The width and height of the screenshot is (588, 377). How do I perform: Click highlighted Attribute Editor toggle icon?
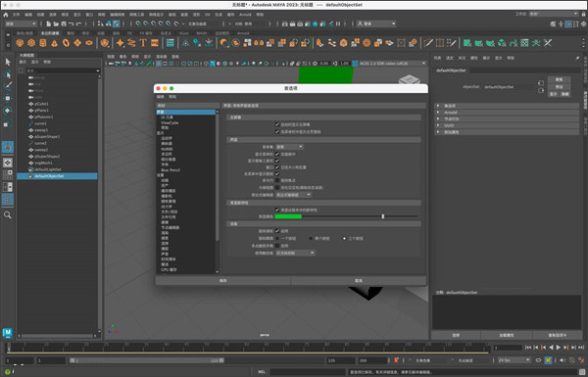tap(568, 24)
